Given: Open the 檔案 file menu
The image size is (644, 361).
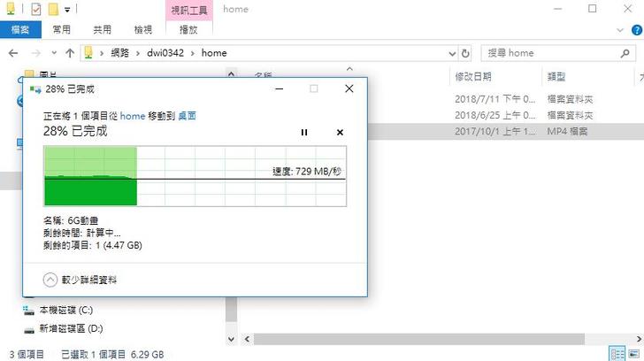Looking at the screenshot, I should point(20,29).
